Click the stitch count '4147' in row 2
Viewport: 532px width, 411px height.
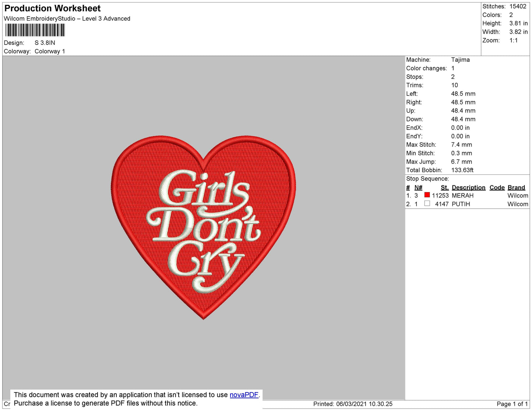click(x=442, y=204)
